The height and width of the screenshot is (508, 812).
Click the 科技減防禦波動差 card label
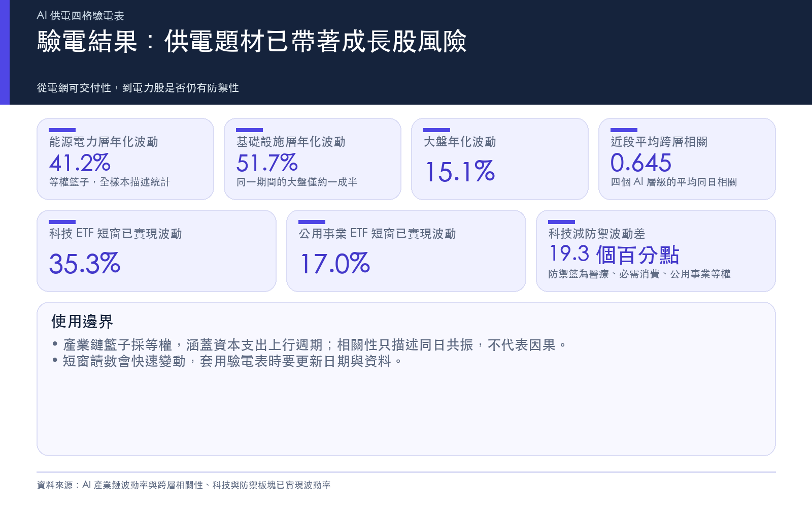[597, 234]
